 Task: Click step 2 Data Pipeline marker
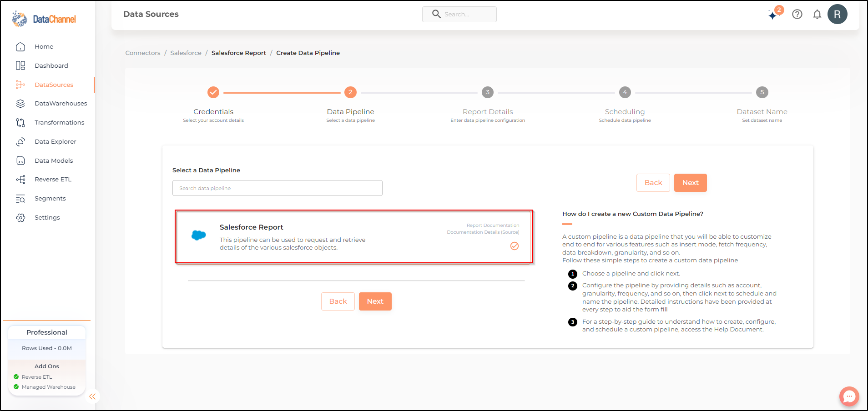pyautogui.click(x=350, y=92)
